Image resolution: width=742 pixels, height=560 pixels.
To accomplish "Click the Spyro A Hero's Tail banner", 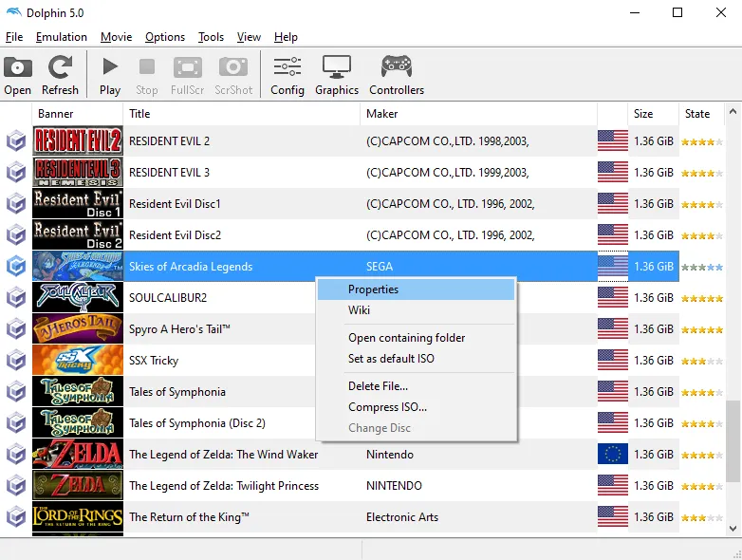I will point(78,329).
